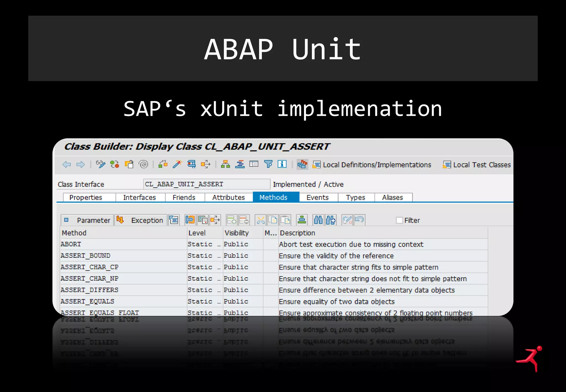
Task: Click the Static level cell of ASSERT_CHAR_CP
Action: tap(205, 267)
